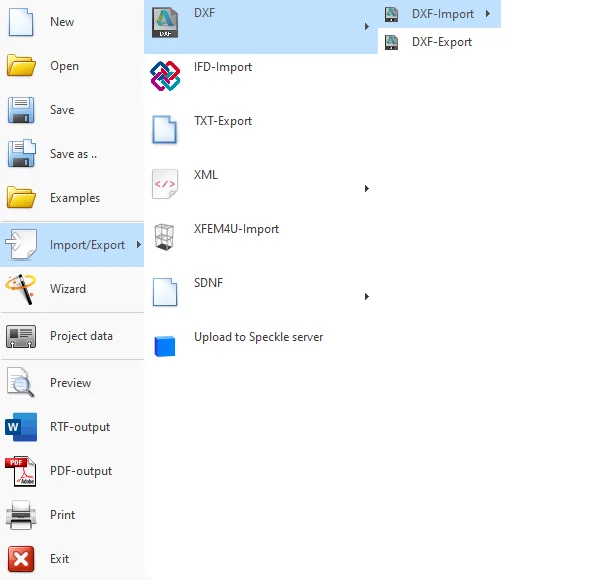Click the DXF-Import submenu icon

[391, 14]
